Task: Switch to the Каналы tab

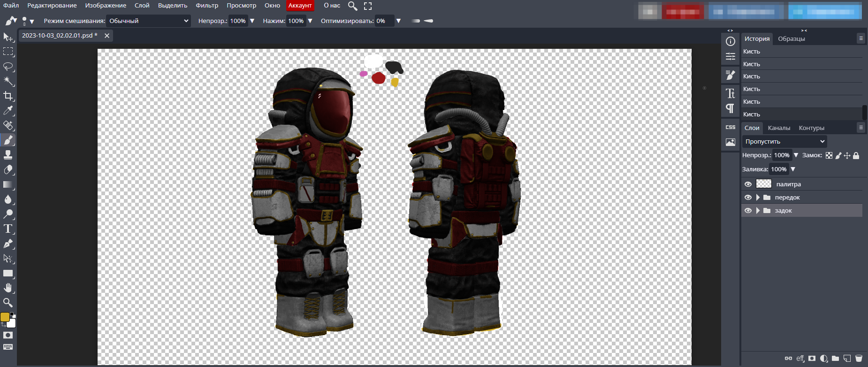Action: click(x=779, y=128)
